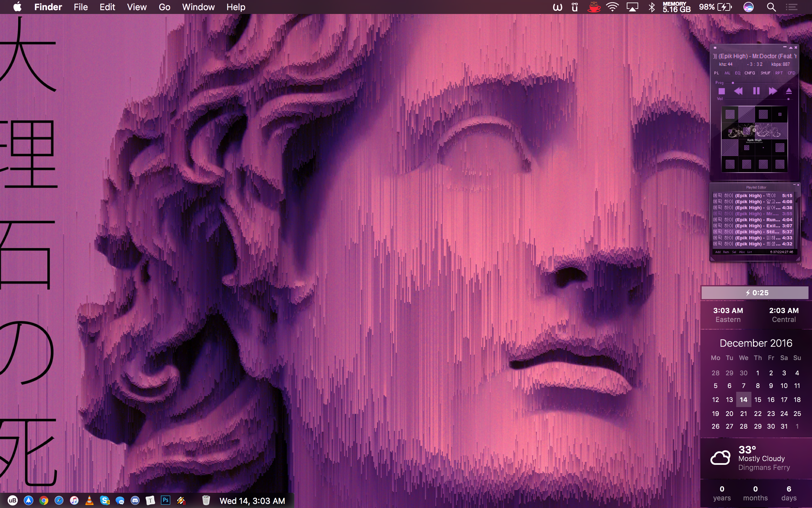The width and height of the screenshot is (812, 508).
Task: Click the Epik High album art thumbnail
Action: tap(754, 139)
